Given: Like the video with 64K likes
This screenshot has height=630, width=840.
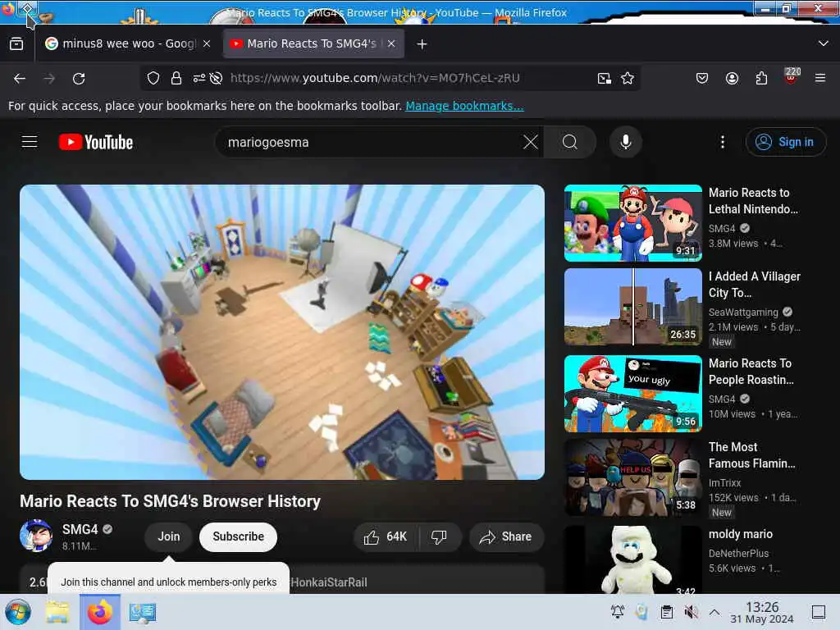Looking at the screenshot, I should 386,536.
